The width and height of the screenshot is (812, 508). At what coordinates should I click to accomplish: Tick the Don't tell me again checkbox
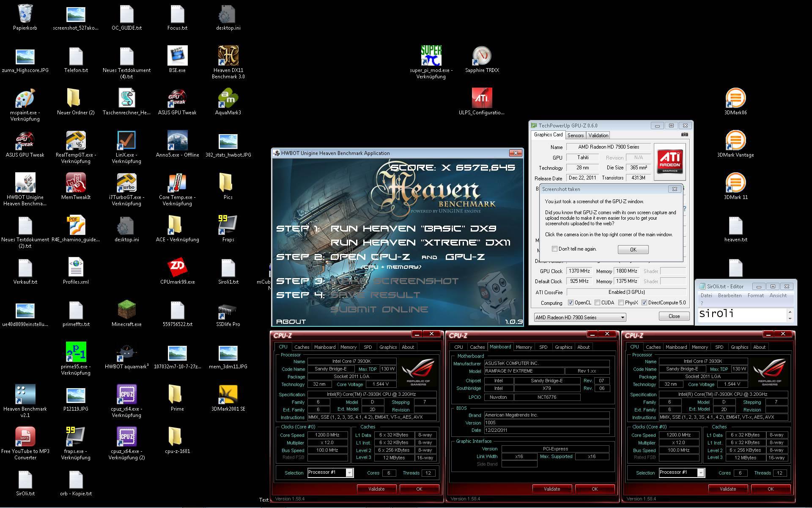(x=554, y=249)
